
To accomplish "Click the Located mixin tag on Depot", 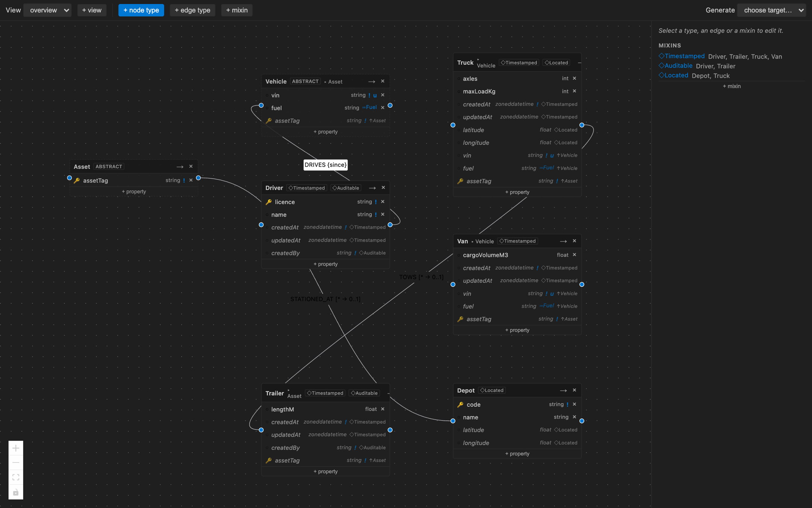I will (x=492, y=390).
